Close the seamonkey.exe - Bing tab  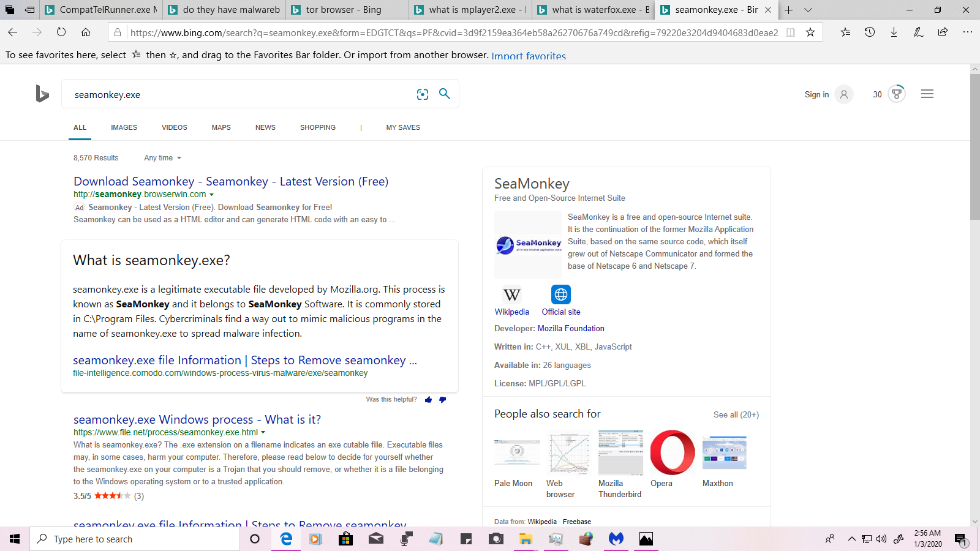pos(768,10)
